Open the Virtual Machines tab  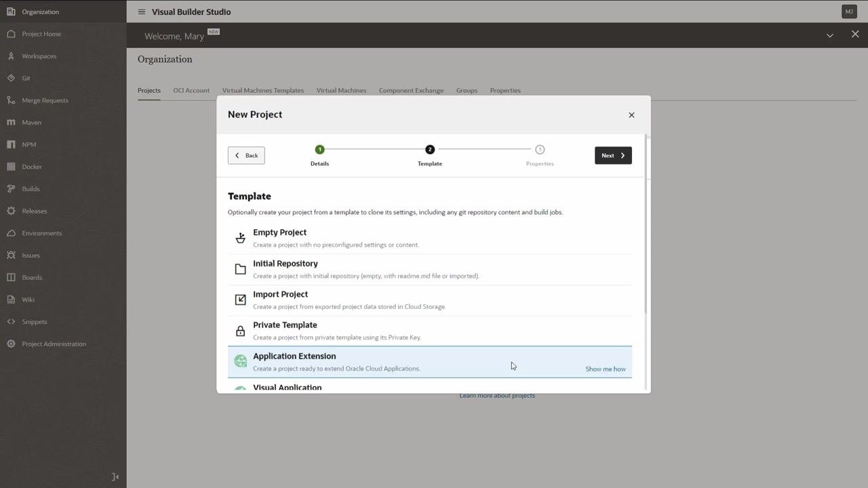[x=341, y=90]
